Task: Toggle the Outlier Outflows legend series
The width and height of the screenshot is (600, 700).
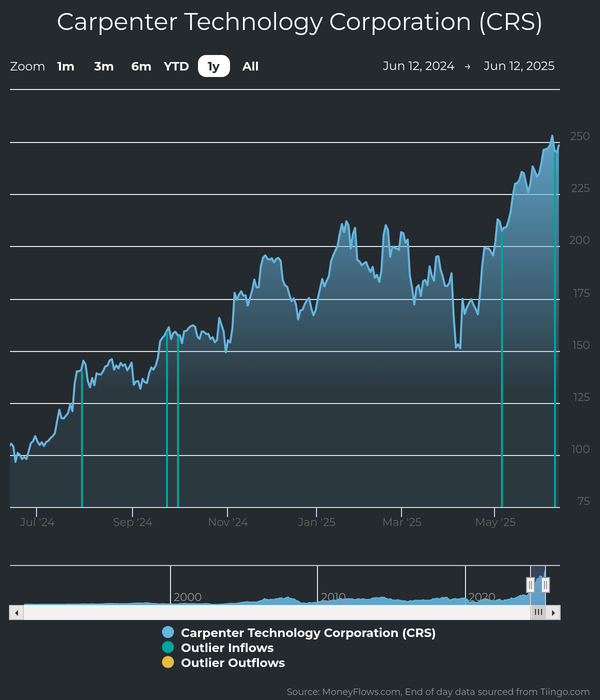Action: click(x=232, y=662)
